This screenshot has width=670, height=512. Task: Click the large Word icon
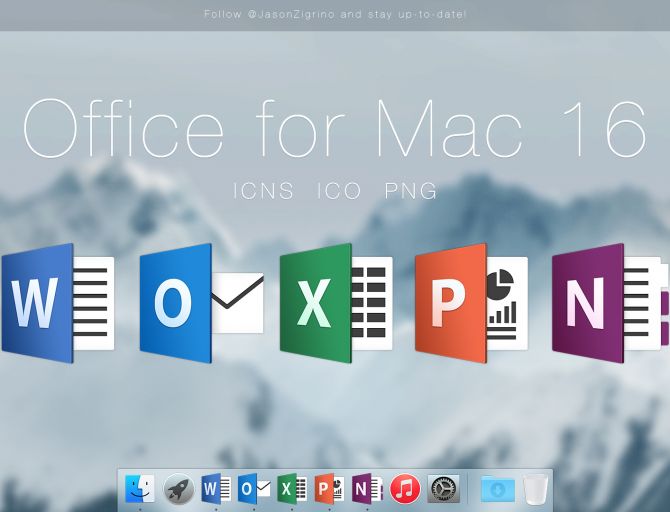[x=56, y=303]
